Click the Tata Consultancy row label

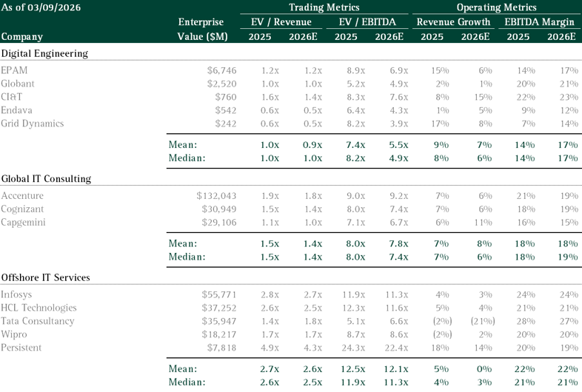pyautogui.click(x=38, y=320)
